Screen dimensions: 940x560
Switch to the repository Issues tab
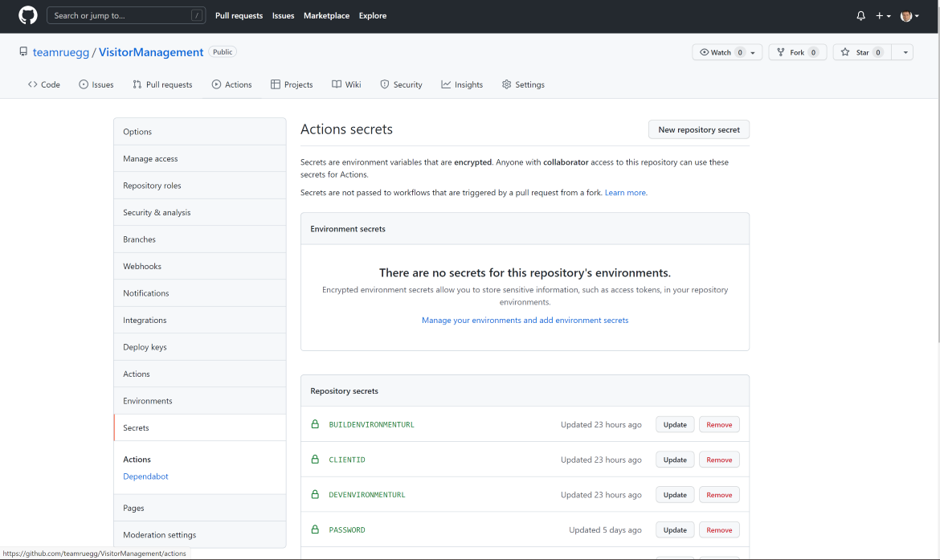pos(96,84)
